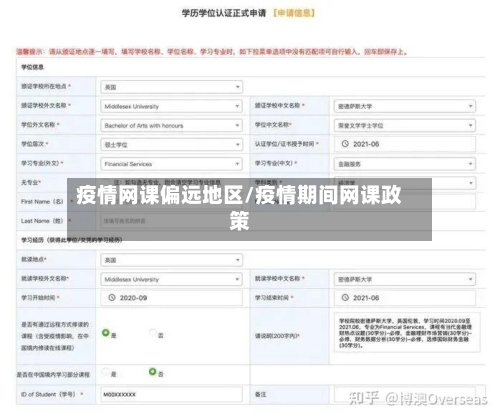Open the 就读学校中文名称 dropdown
Viewport: 500px width, 419px height.
[x=405, y=279]
